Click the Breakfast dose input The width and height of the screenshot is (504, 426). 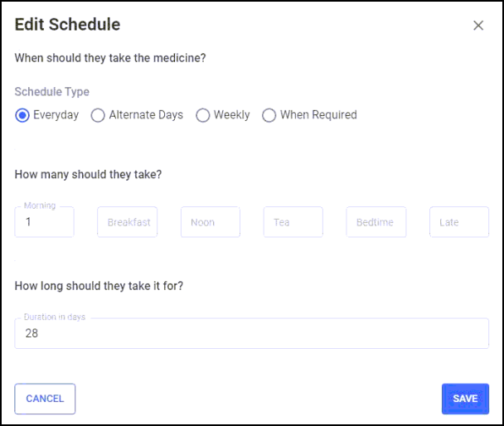tap(128, 222)
